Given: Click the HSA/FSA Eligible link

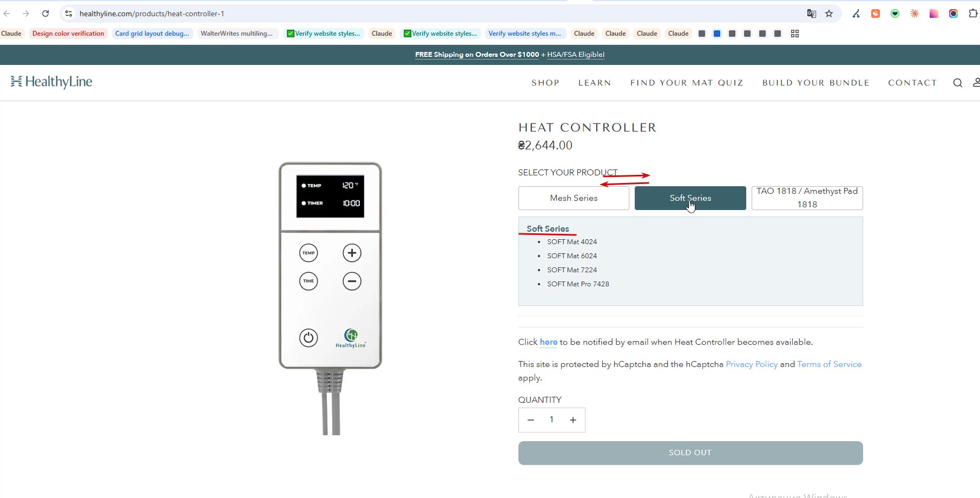Looking at the screenshot, I should 576,55.
